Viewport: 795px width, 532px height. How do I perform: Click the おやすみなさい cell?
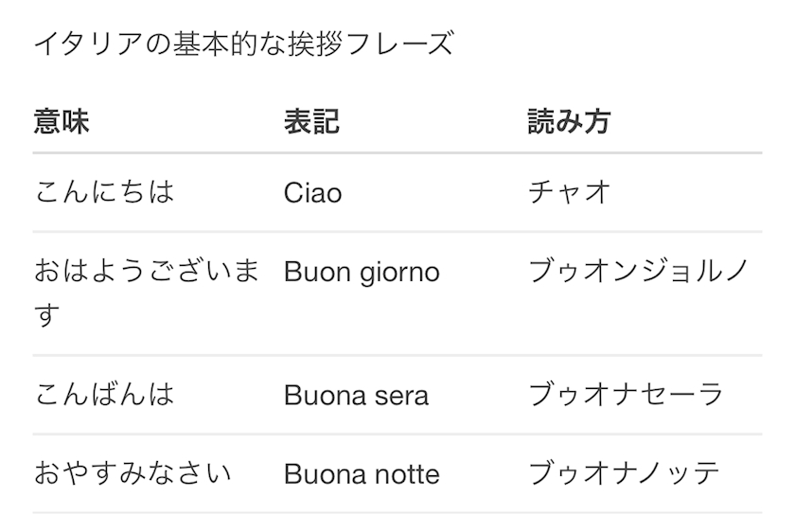point(132,473)
